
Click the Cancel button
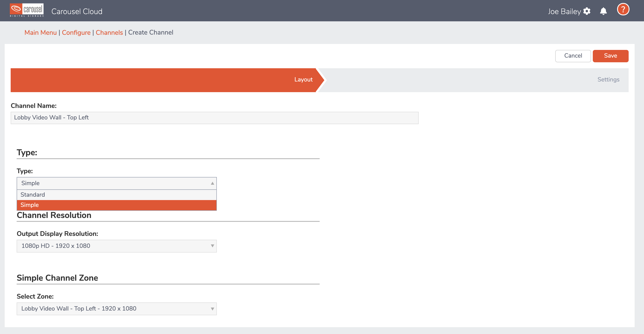click(573, 56)
